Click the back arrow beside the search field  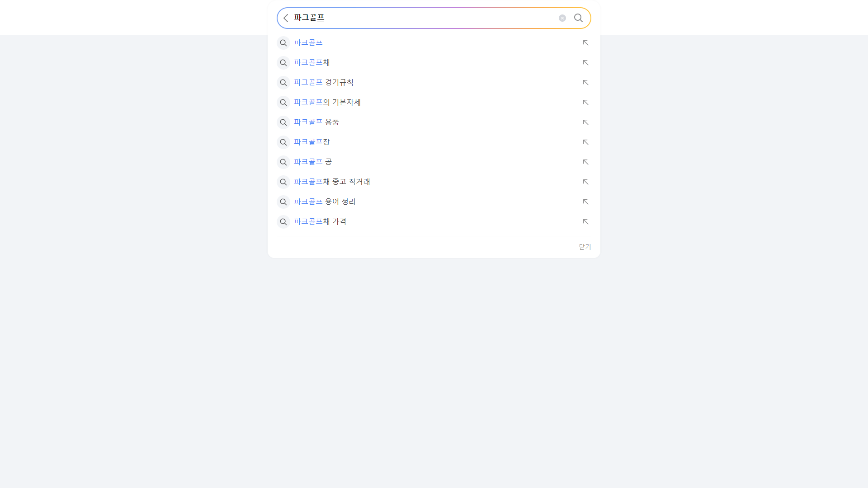click(285, 18)
